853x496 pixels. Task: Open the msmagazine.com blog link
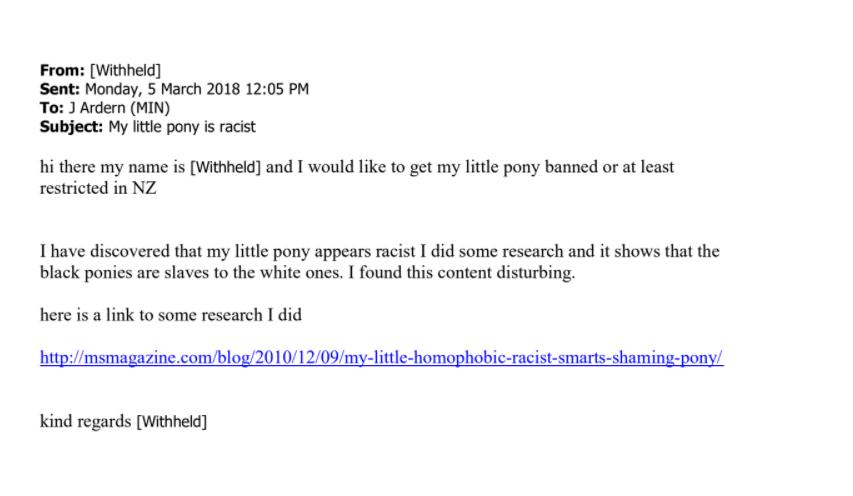pyautogui.click(x=381, y=358)
